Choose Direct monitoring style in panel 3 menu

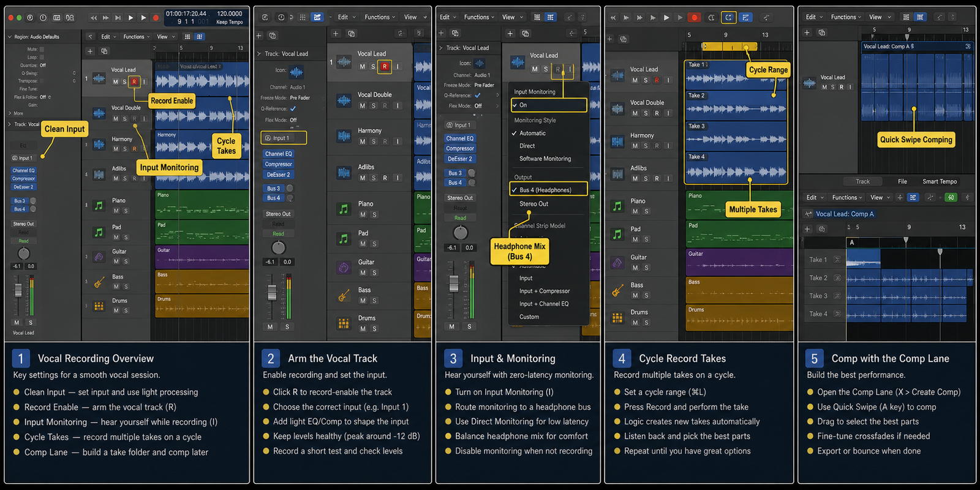coord(527,146)
